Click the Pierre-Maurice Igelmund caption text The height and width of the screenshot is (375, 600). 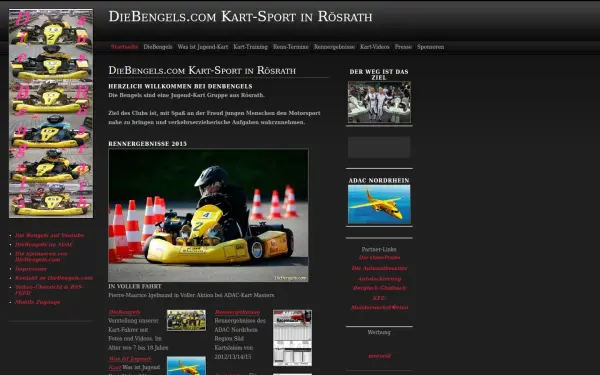(x=191, y=295)
